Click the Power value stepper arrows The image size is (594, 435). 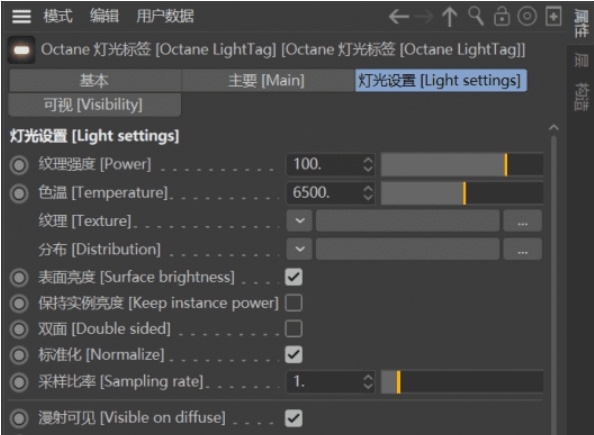click(368, 164)
